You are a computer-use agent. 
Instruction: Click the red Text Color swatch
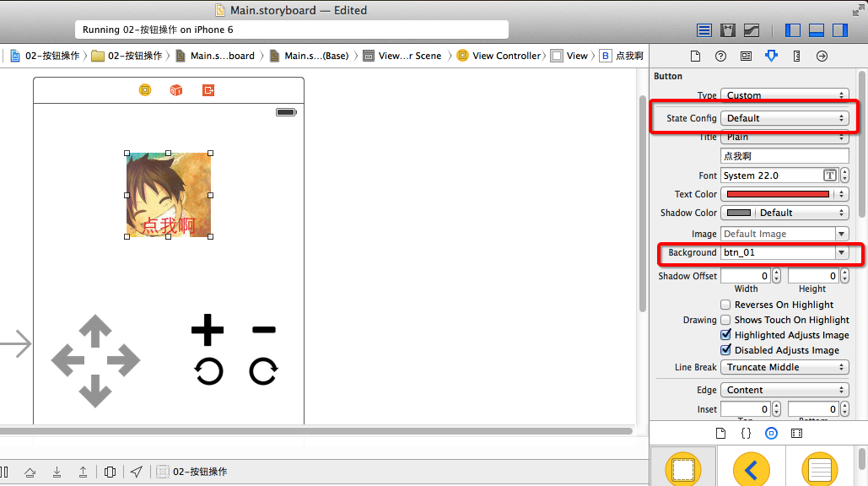[778, 194]
